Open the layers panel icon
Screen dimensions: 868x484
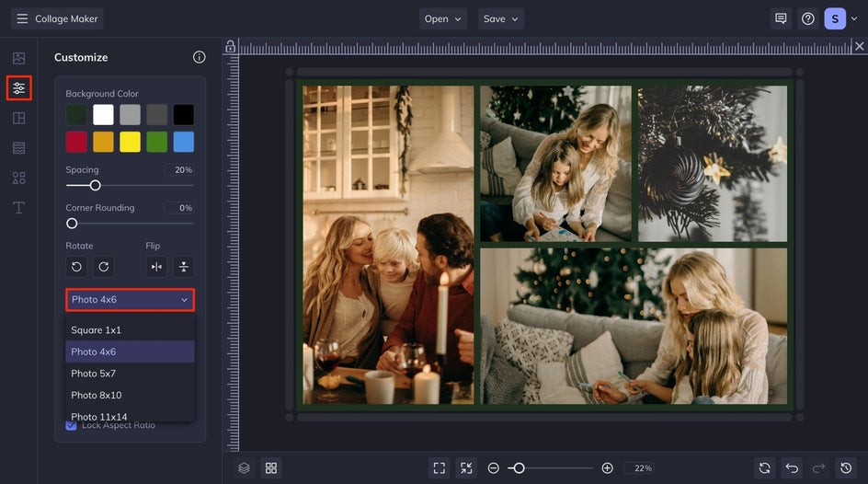245,468
